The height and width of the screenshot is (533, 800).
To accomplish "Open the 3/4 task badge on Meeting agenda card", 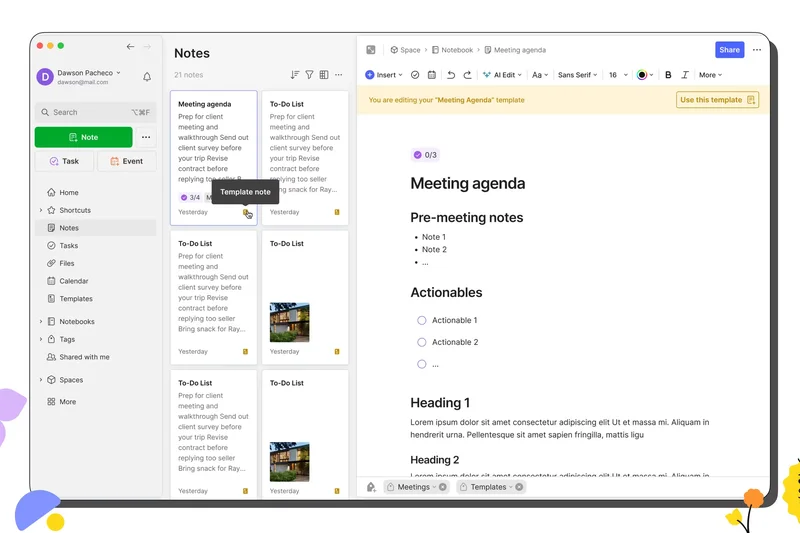I will coord(190,197).
